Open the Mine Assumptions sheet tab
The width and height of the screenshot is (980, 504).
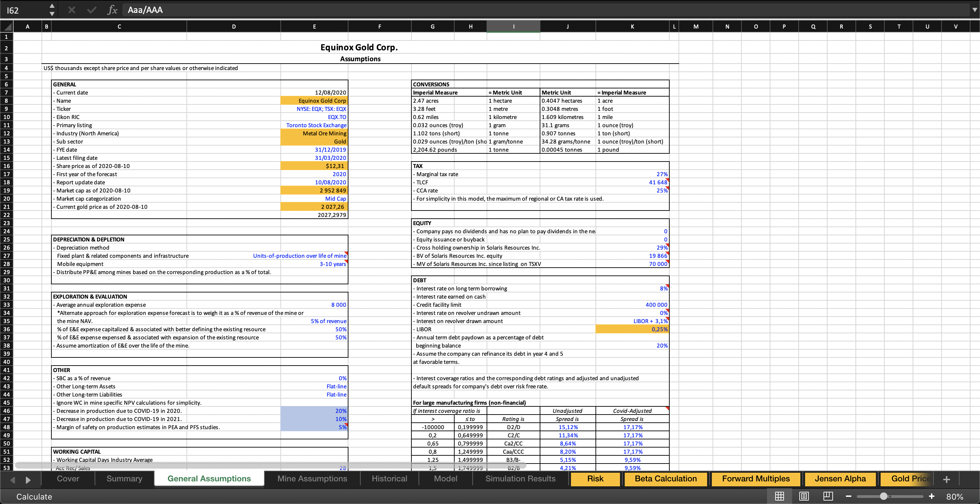pos(312,478)
